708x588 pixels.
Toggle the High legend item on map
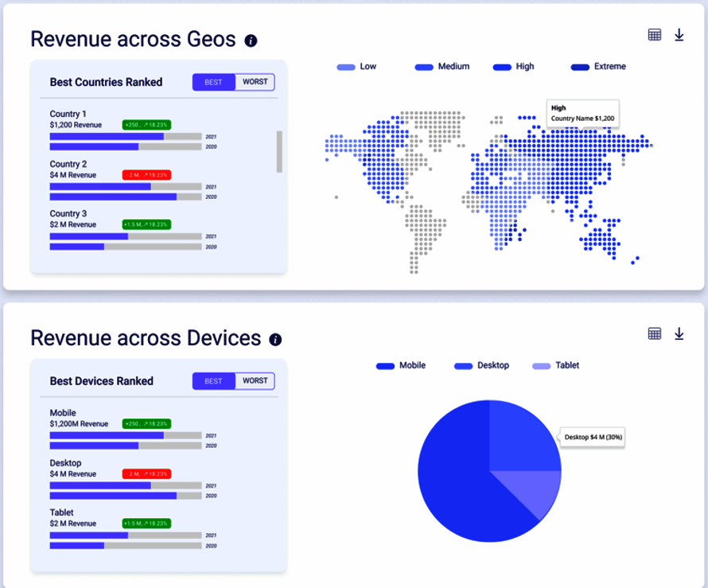click(513, 67)
